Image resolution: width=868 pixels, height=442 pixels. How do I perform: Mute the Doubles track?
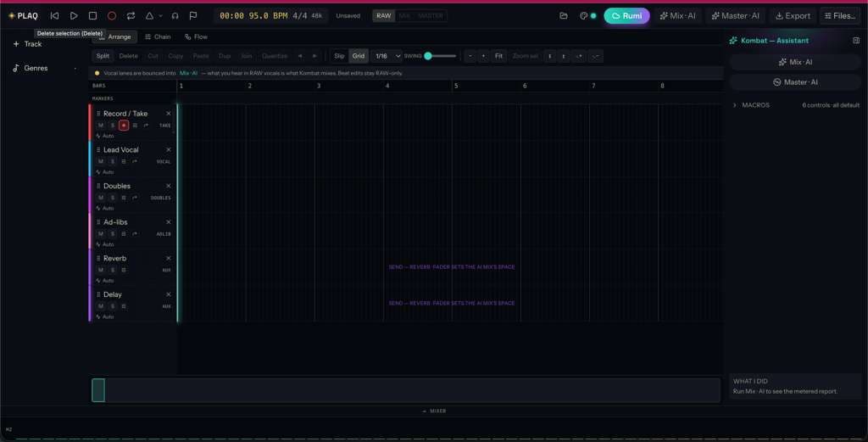[x=101, y=198]
